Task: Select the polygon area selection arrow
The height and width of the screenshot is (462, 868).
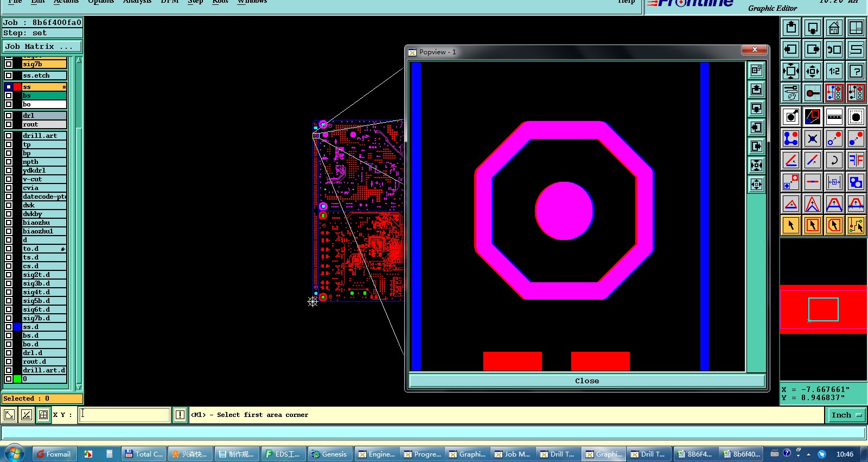Action: [834, 225]
